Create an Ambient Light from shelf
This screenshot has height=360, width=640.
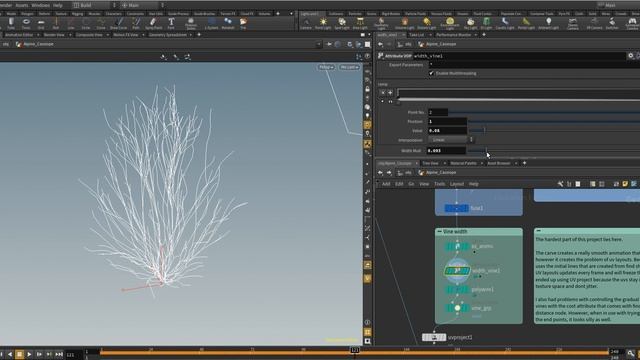[x=549, y=23]
